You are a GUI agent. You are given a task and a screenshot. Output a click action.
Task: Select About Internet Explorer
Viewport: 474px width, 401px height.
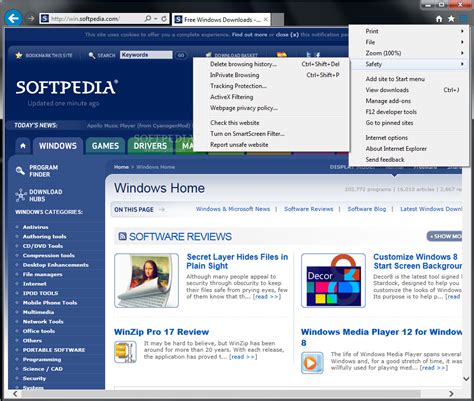[409, 149]
